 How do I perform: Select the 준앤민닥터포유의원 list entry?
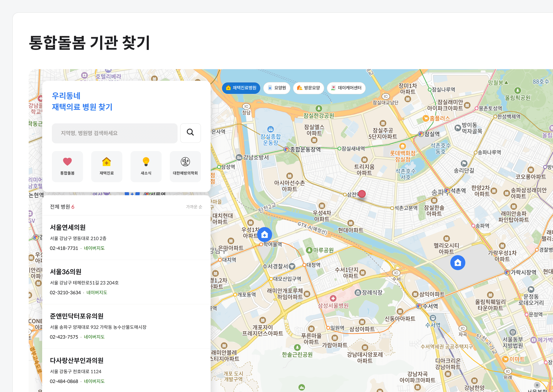click(77, 316)
